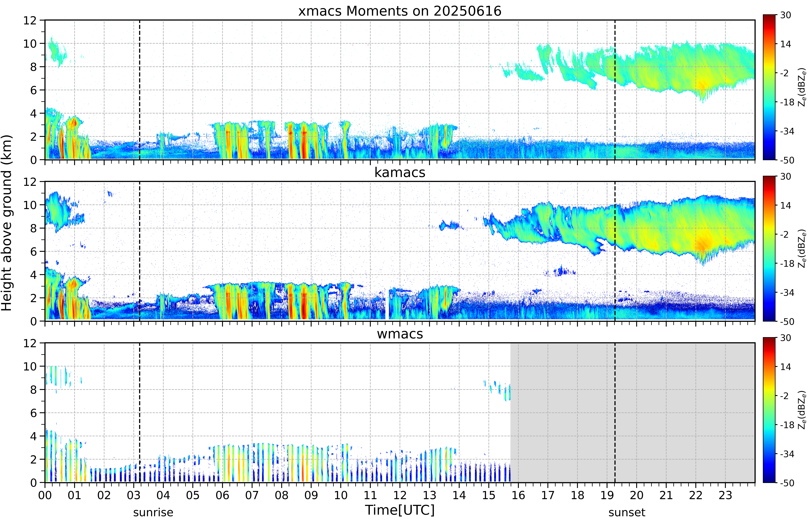The height and width of the screenshot is (524, 812).
Task: Click the wmacs panel colorbar
Action: click(769, 410)
